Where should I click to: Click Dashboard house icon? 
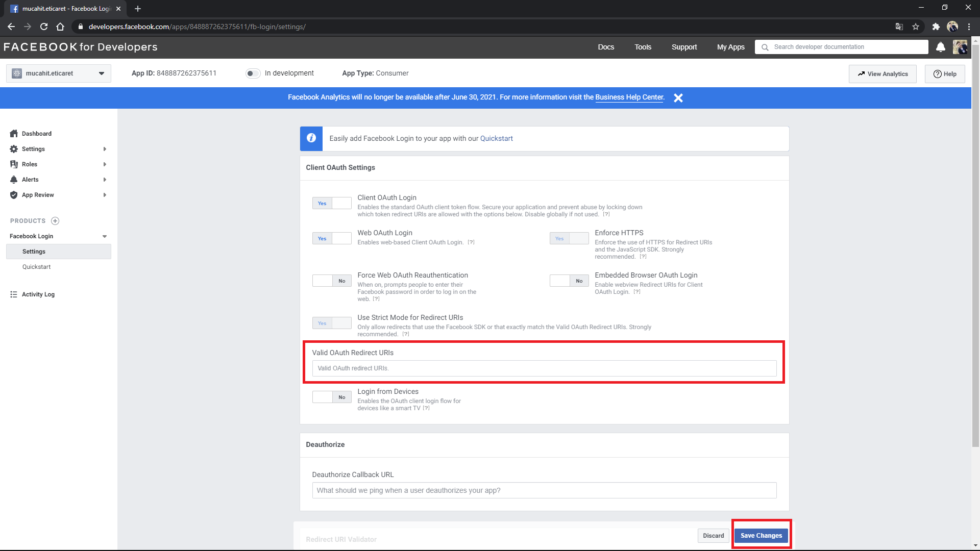[14, 134]
